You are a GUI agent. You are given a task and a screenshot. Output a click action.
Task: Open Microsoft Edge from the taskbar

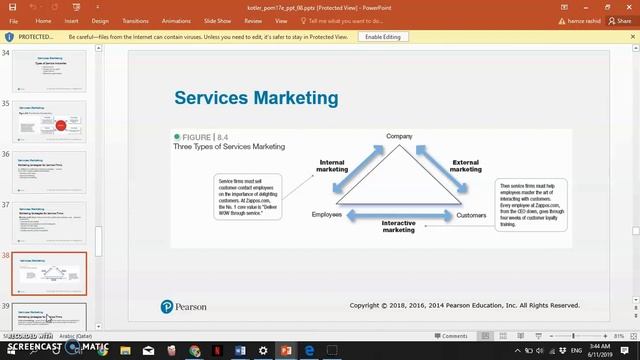pos(309,350)
